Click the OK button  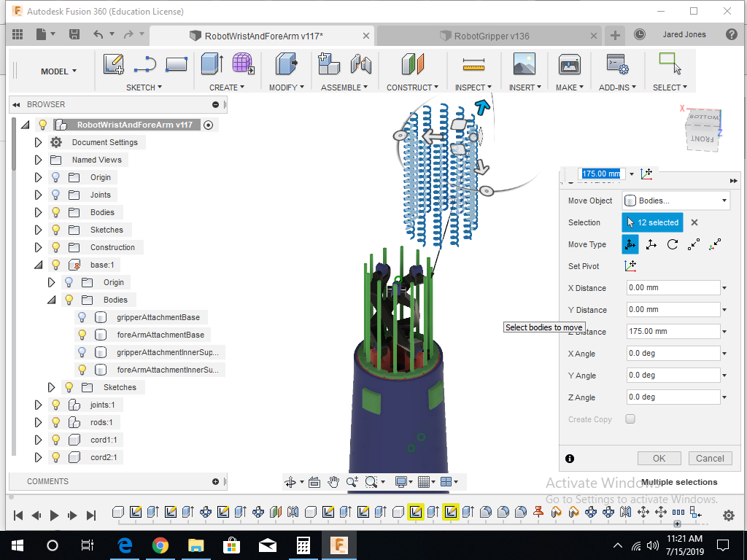coord(659,458)
